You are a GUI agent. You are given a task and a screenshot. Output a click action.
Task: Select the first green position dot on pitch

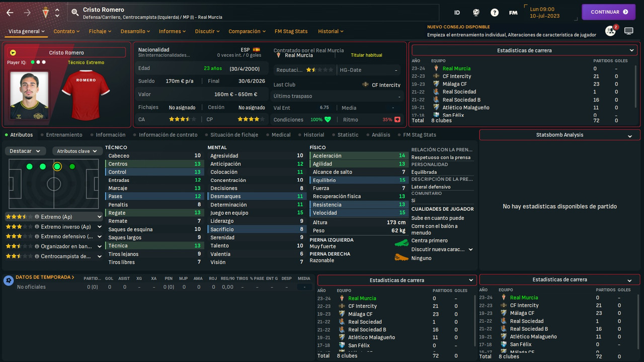click(29, 166)
